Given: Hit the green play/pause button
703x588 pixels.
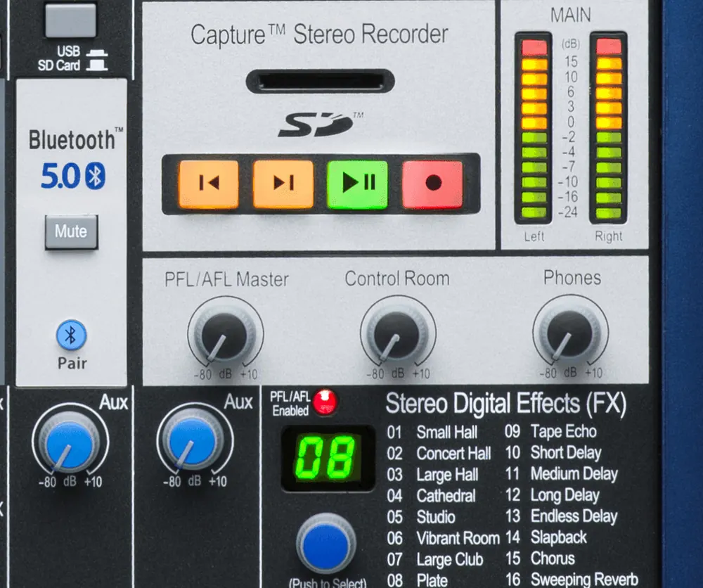Looking at the screenshot, I should pyautogui.click(x=357, y=184).
